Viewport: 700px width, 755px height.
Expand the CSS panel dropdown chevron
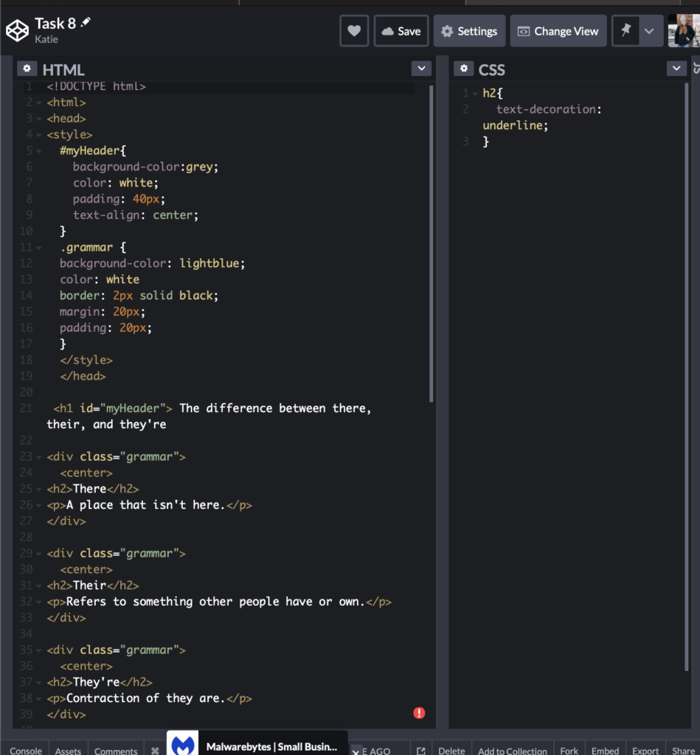pyautogui.click(x=676, y=69)
